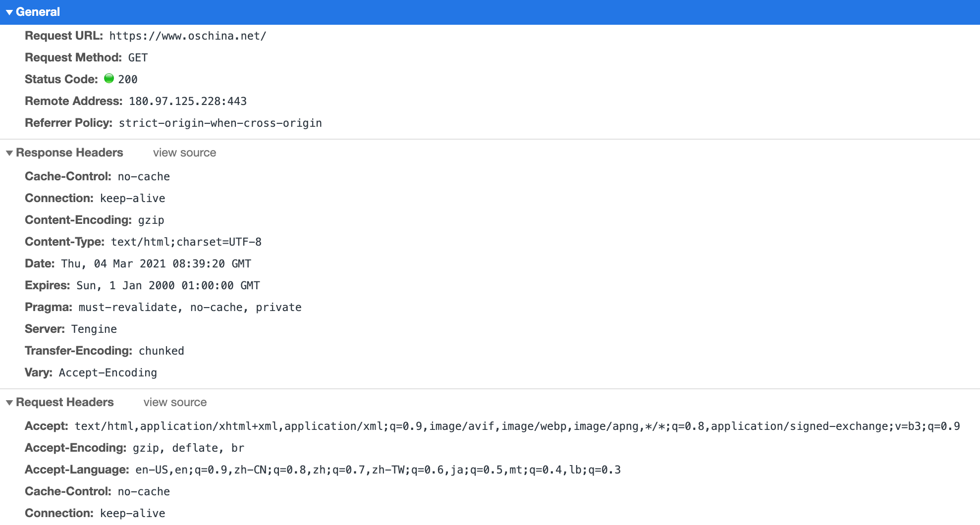The image size is (980, 525).
Task: Click the green status code indicator dot
Action: click(109, 79)
